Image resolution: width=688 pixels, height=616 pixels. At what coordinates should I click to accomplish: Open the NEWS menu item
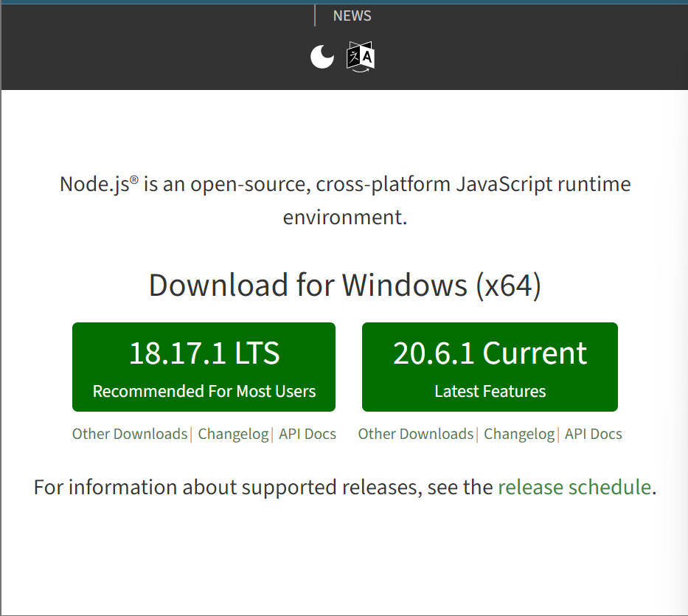[352, 15]
